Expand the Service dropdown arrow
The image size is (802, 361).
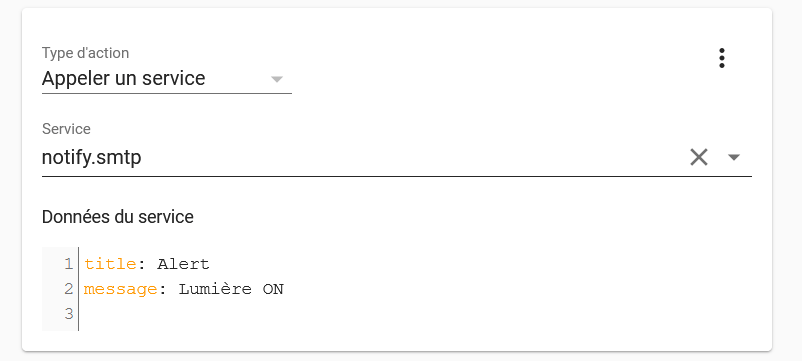pyautogui.click(x=733, y=157)
